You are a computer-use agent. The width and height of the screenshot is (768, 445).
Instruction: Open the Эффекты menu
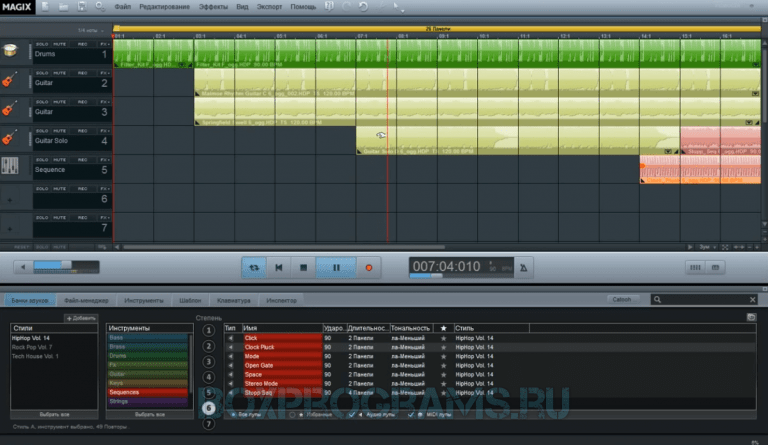212,6
